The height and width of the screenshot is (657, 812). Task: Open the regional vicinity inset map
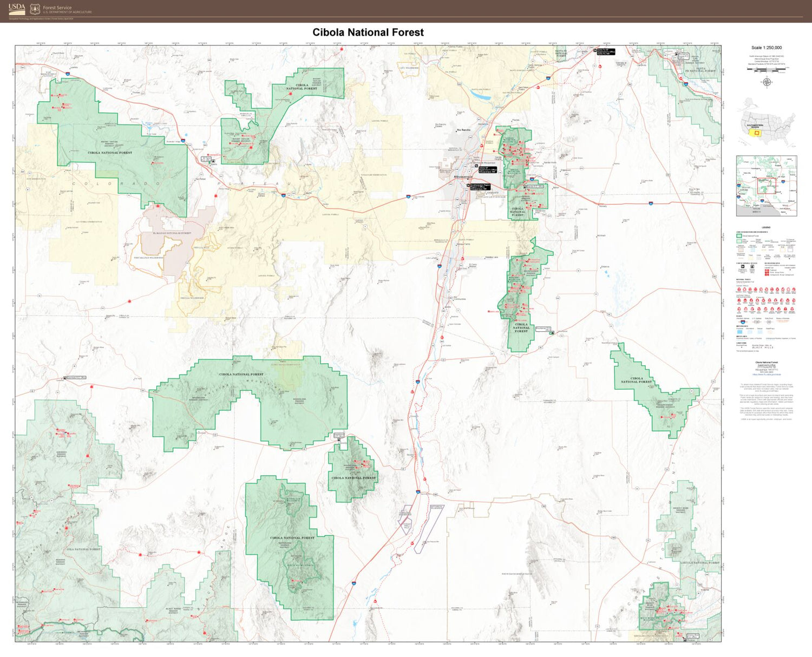click(767, 186)
